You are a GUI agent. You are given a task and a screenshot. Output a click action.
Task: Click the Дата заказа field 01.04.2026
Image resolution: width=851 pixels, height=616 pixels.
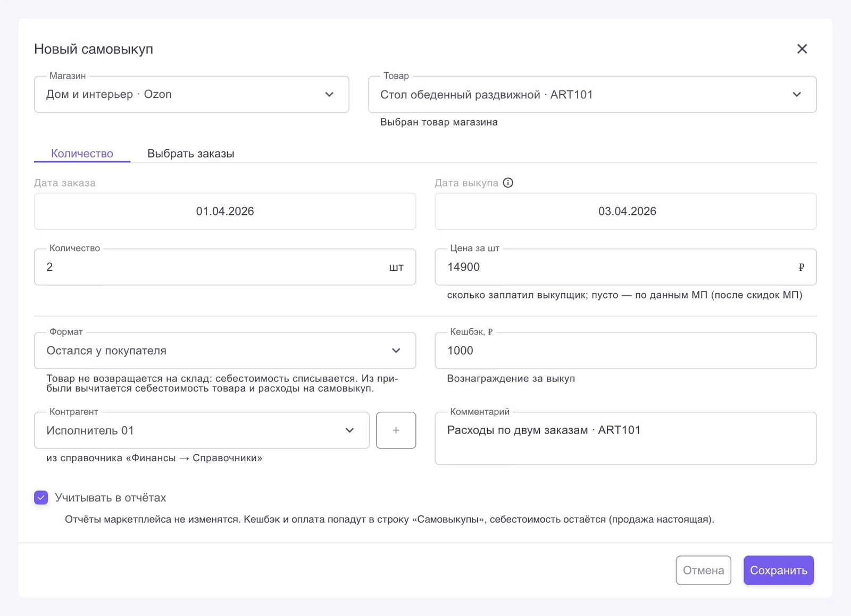225,211
